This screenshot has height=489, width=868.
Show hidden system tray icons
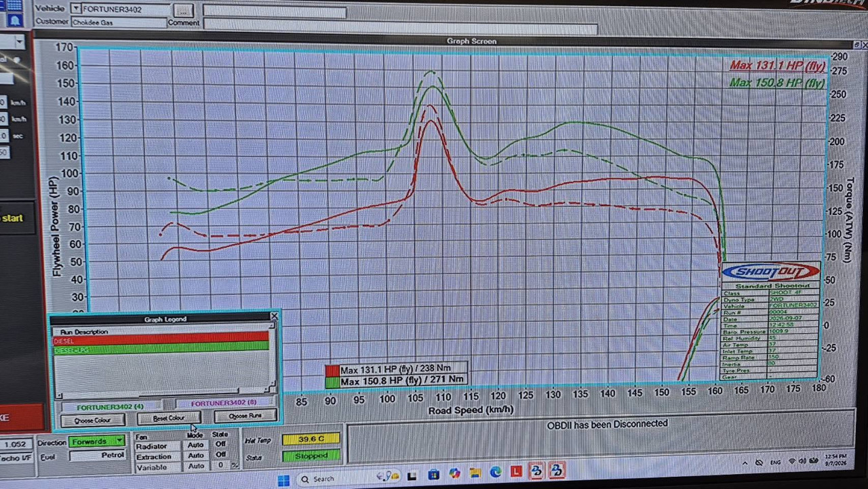point(745,463)
